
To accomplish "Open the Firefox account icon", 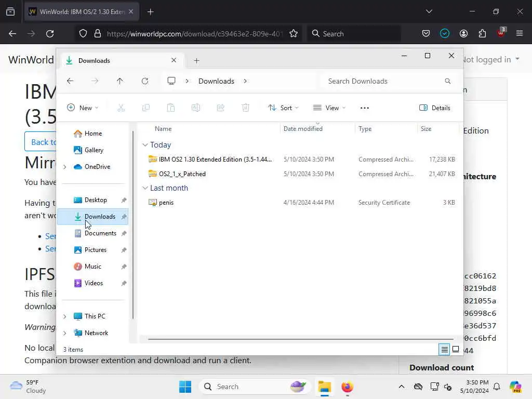I will coord(463,34).
